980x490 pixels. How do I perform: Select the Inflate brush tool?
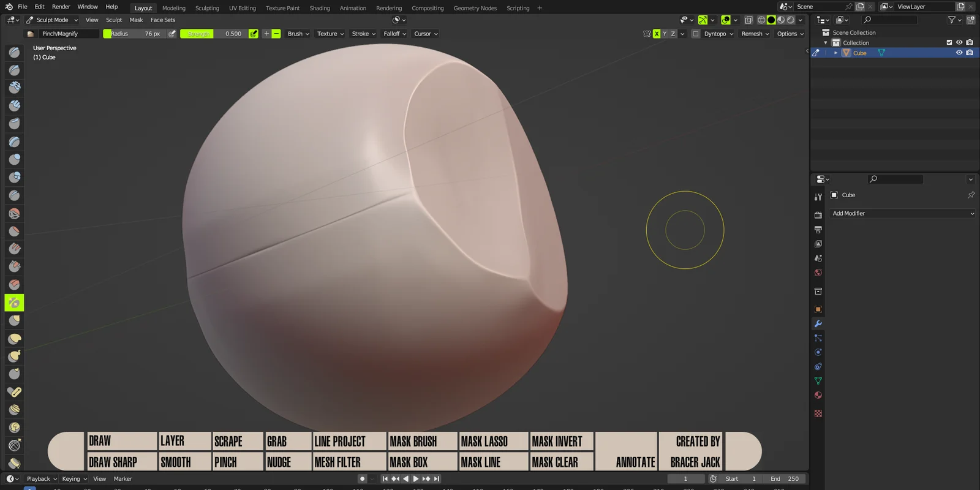[x=14, y=160]
